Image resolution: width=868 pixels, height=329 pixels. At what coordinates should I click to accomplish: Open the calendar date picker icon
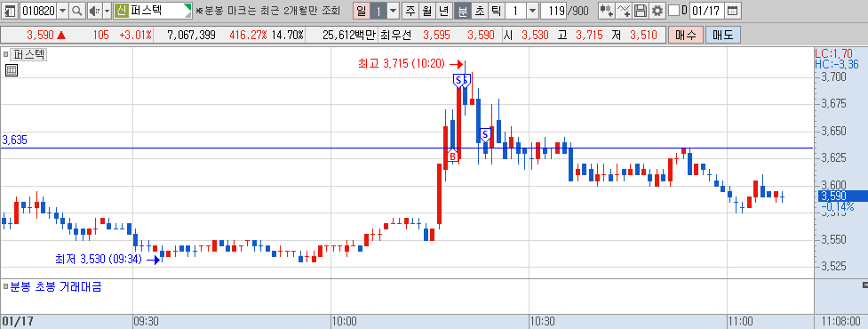pos(732,11)
